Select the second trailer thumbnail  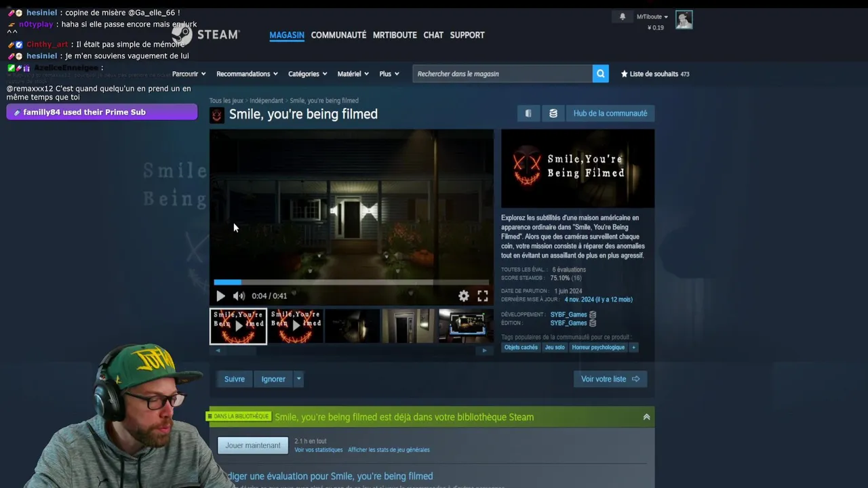(296, 326)
